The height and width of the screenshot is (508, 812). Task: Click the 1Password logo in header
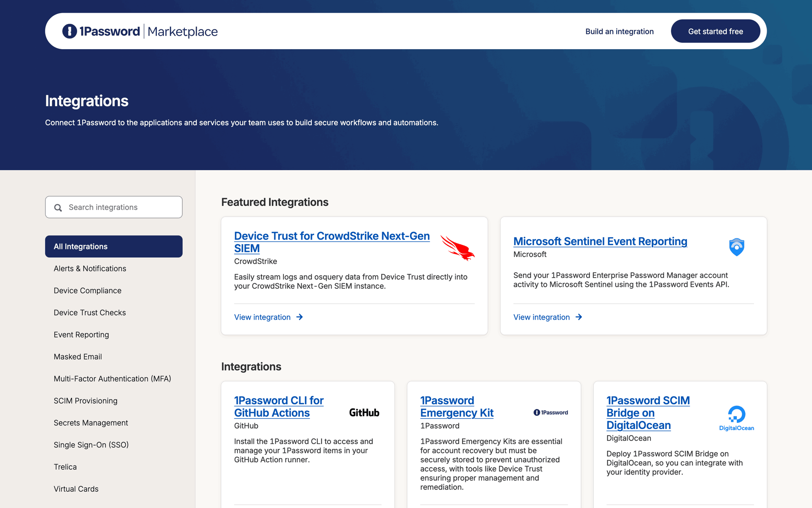(x=101, y=31)
